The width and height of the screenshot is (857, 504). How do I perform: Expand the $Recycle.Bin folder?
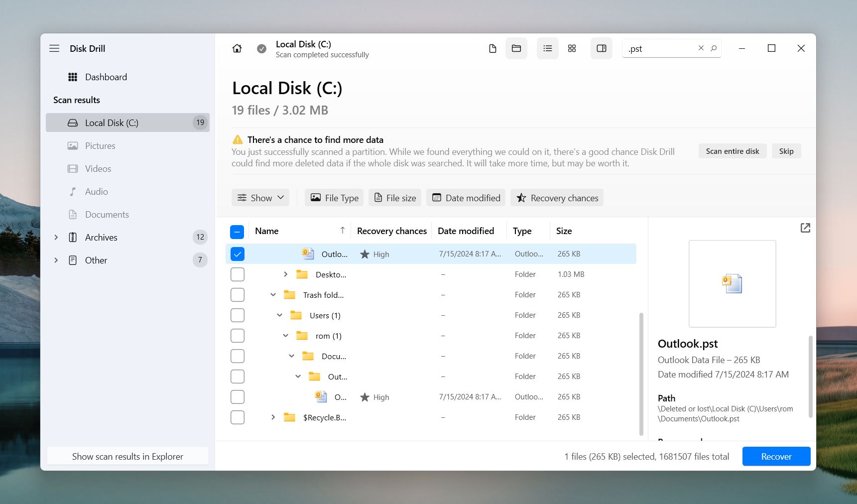[273, 417]
